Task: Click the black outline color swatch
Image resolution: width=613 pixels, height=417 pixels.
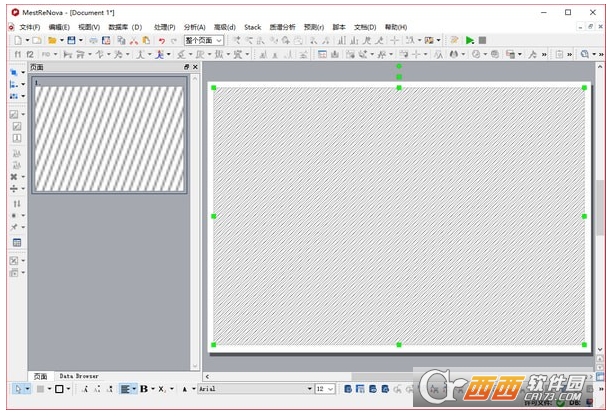Action: click(59, 389)
